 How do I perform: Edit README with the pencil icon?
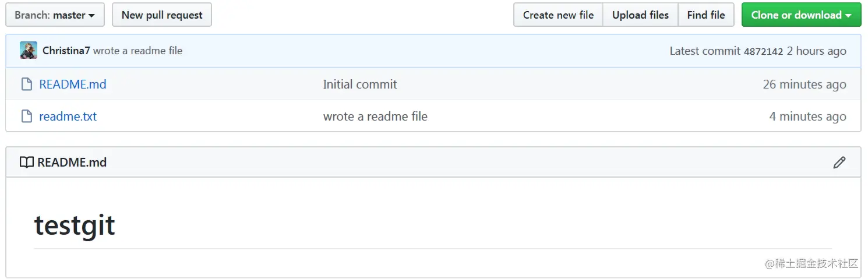(839, 163)
